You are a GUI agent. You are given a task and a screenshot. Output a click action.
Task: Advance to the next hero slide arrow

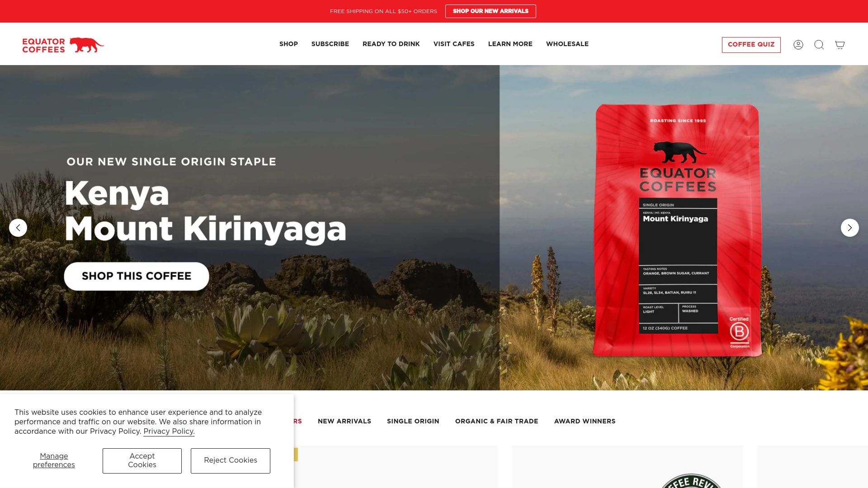tap(850, 228)
